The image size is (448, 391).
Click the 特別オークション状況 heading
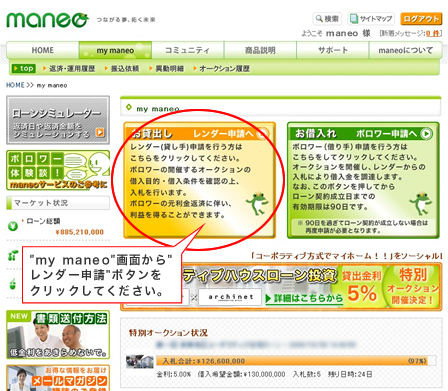click(168, 333)
